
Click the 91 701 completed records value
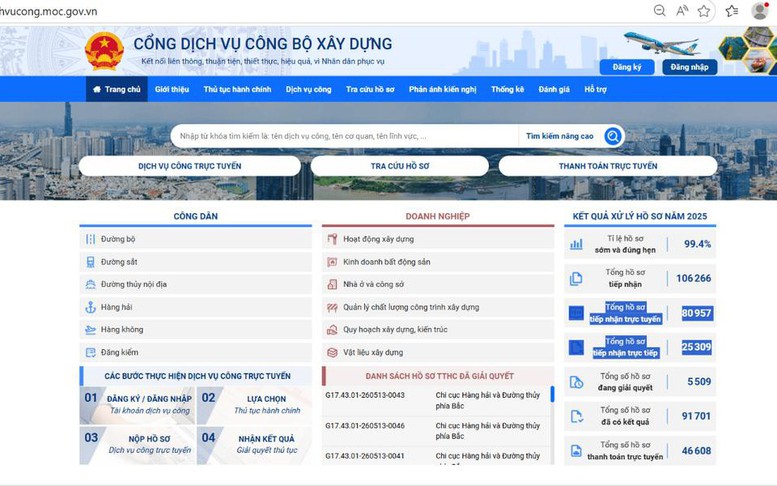click(x=696, y=416)
